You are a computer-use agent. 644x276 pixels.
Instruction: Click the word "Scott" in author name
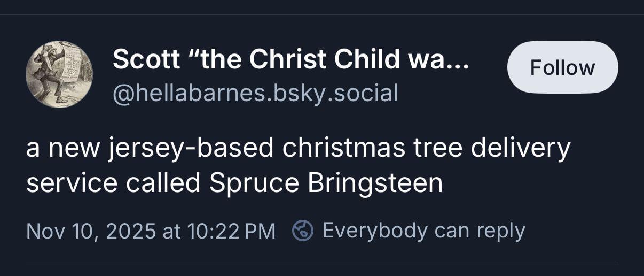146,60
